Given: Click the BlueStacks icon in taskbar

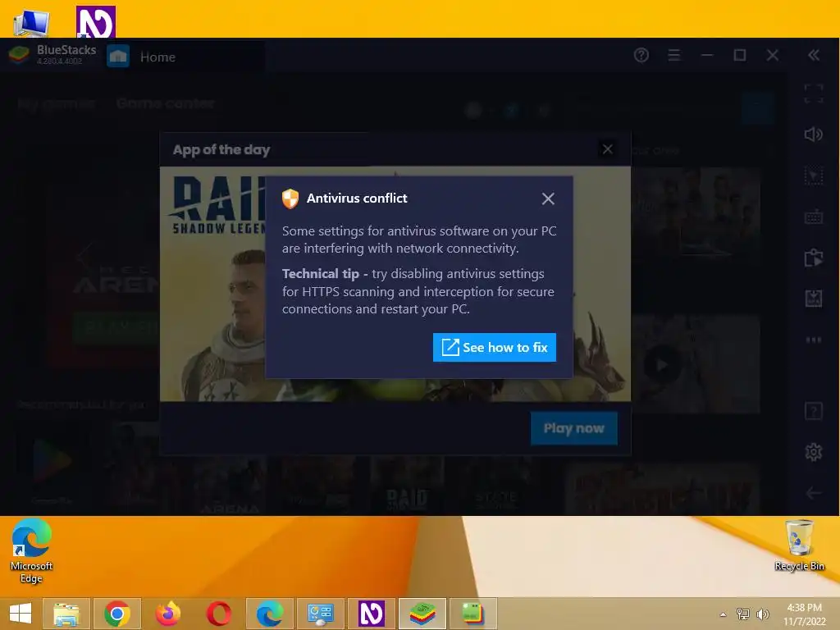Looking at the screenshot, I should pos(422,614).
